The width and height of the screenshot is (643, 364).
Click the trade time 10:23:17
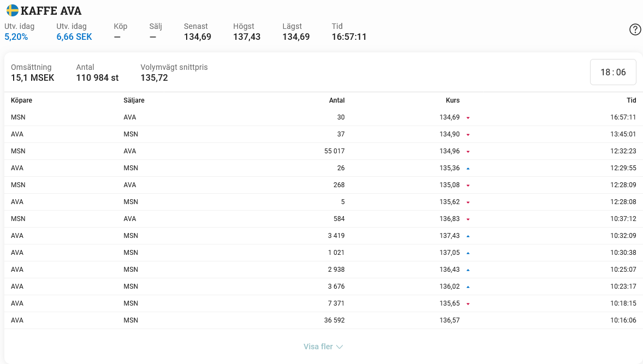pyautogui.click(x=623, y=287)
